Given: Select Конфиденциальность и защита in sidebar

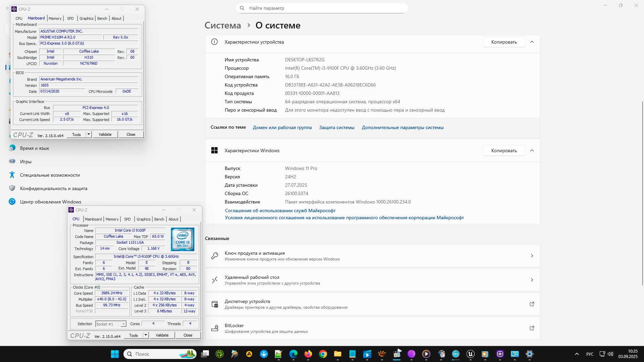Looking at the screenshot, I should (x=54, y=188).
